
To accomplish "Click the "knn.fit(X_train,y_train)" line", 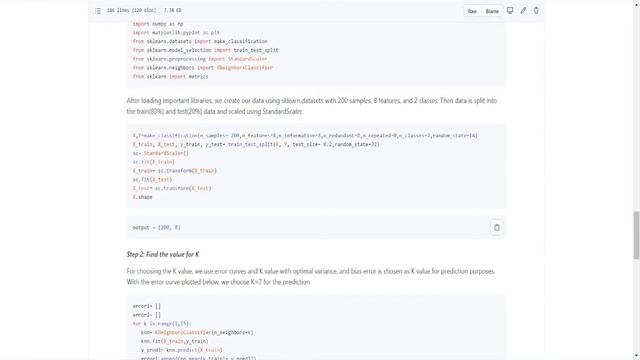I will click(174, 341).
